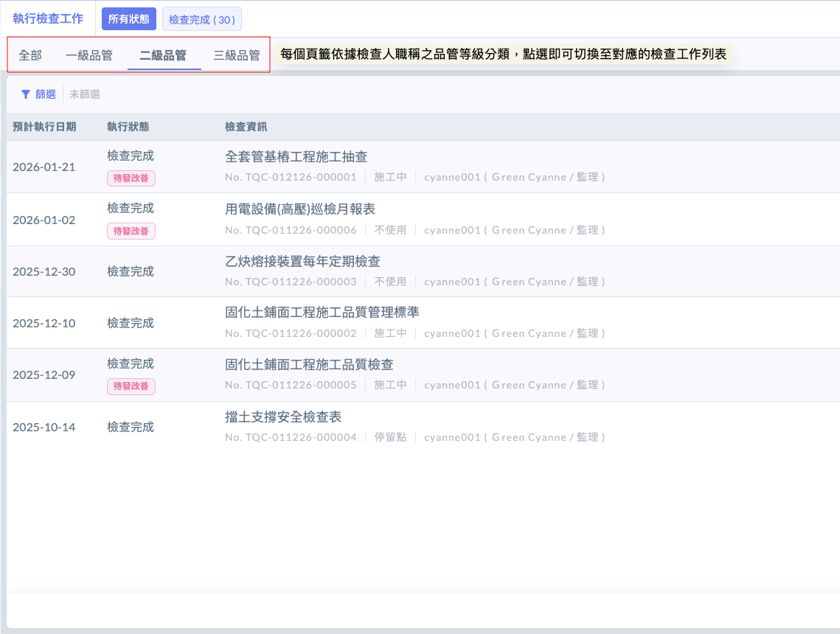Open 固化土鋪面工程施工品質檢查 inspection
840x634 pixels.
[309, 365]
